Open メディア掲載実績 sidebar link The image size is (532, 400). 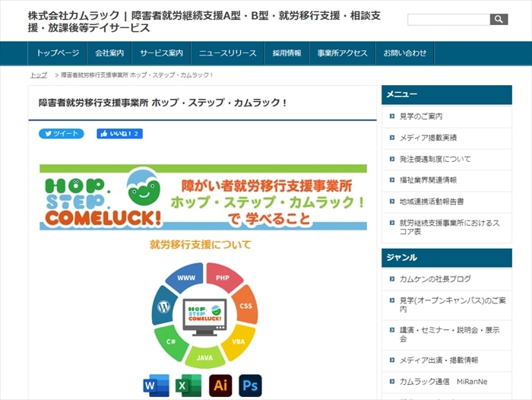pyautogui.click(x=428, y=138)
